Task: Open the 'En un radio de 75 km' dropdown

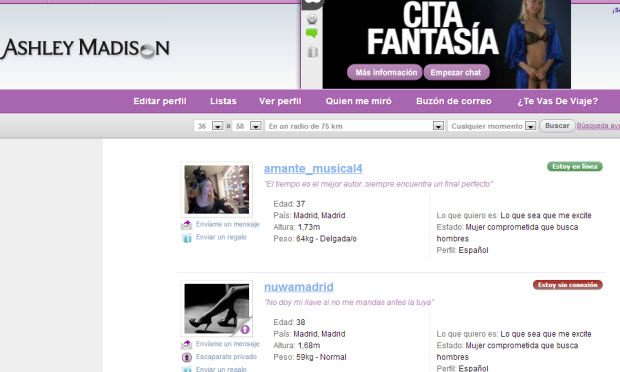Action: [355, 126]
